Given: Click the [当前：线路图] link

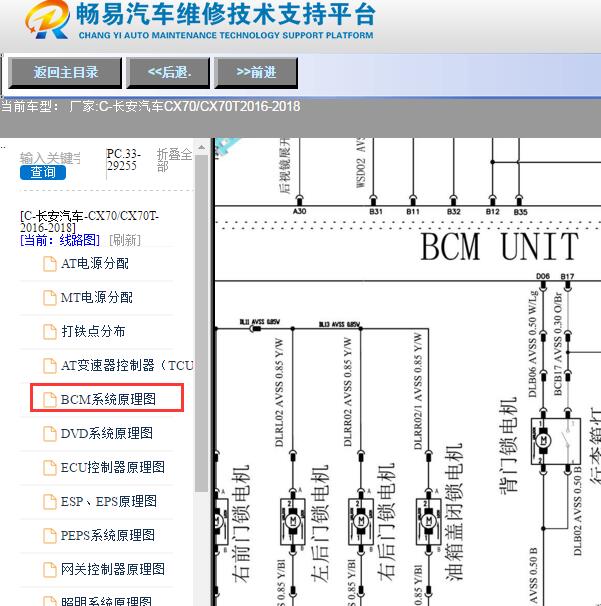Looking at the screenshot, I should pyautogui.click(x=60, y=240).
